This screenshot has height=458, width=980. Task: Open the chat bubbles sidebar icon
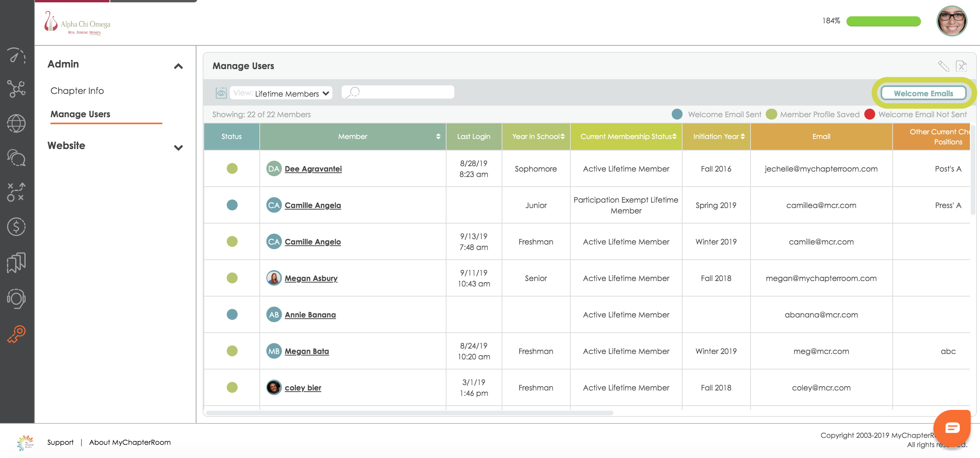[16, 158]
